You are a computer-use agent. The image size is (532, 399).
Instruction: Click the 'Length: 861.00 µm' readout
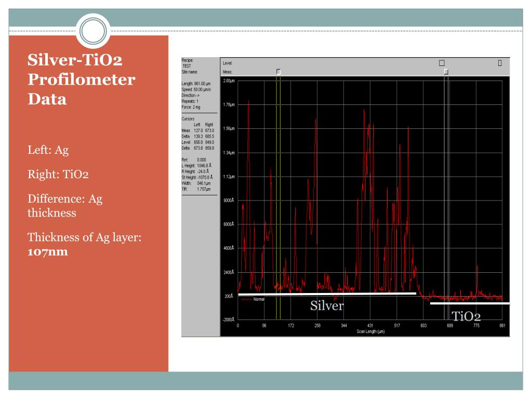[196, 84]
